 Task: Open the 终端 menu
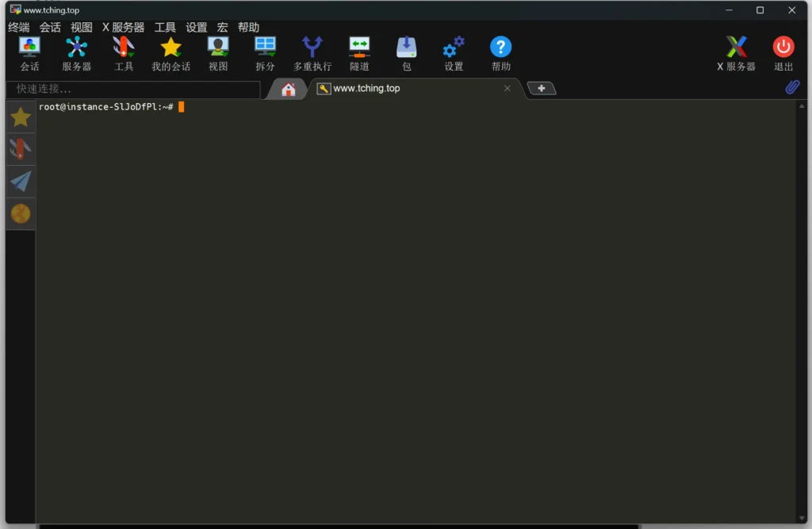point(19,27)
